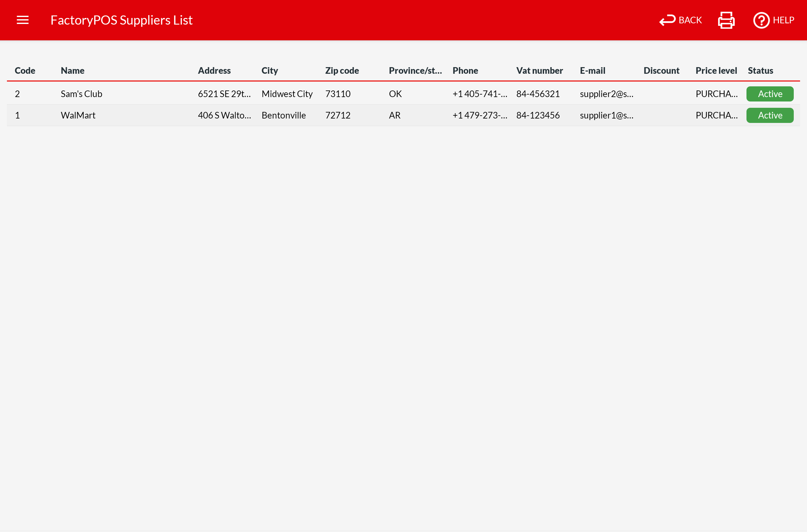Image resolution: width=807 pixels, height=532 pixels.
Task: Click the Address column header
Action: pyautogui.click(x=214, y=71)
